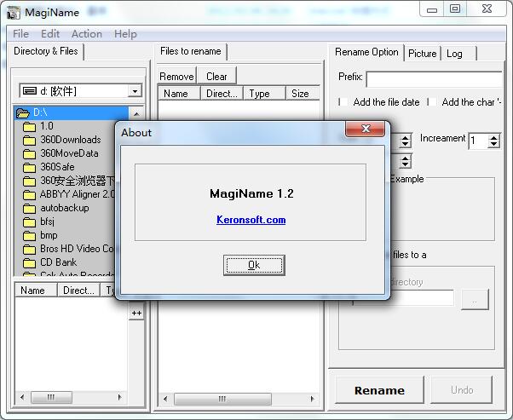Click the lower file list horizontal scrollbar thumb

point(51,398)
